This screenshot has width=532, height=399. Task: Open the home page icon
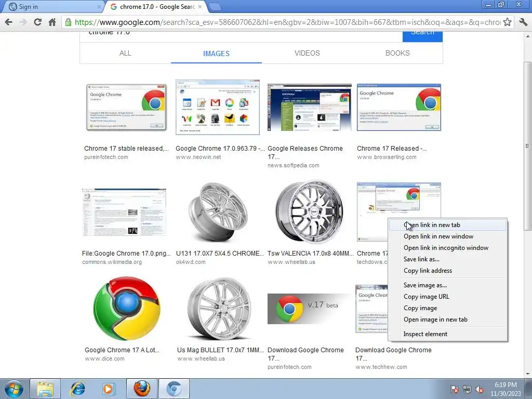52,22
